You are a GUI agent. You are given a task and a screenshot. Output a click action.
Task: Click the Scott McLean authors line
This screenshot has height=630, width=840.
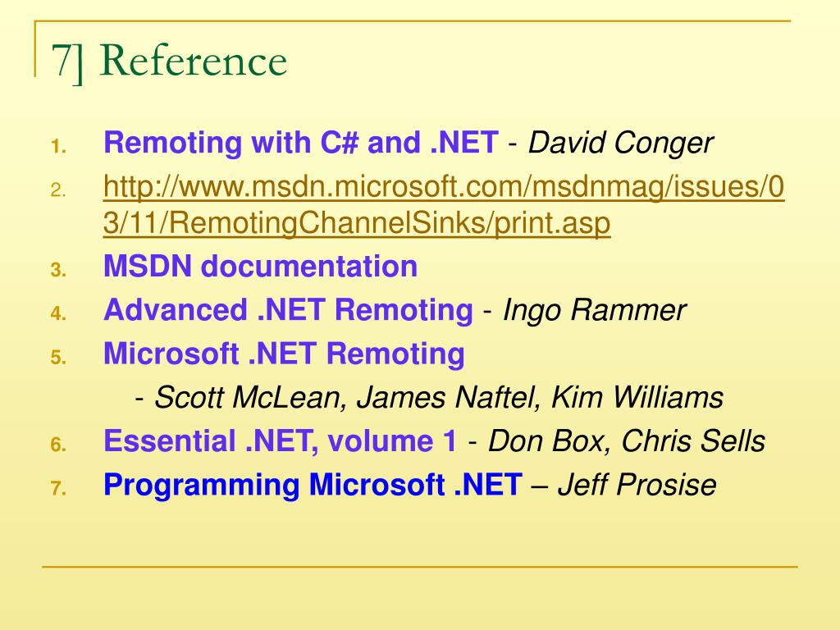[429, 398]
